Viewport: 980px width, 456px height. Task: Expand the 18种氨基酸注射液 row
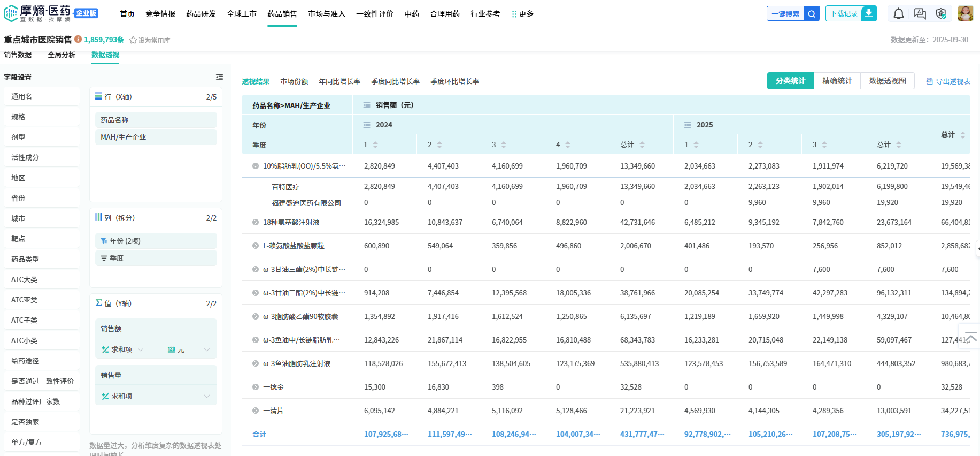click(256, 222)
